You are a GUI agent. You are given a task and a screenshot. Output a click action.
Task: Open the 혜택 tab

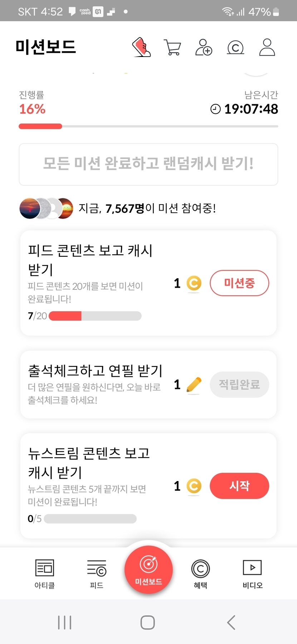pyautogui.click(x=200, y=574)
